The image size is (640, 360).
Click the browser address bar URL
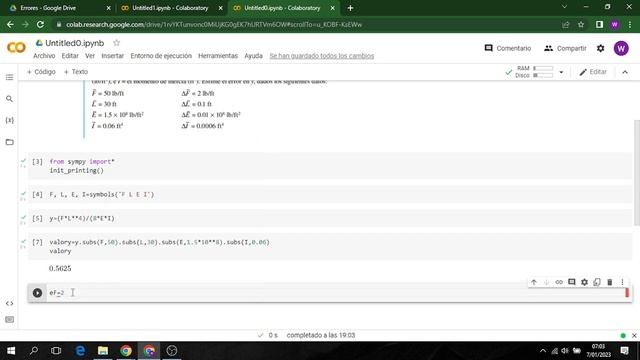214,24
